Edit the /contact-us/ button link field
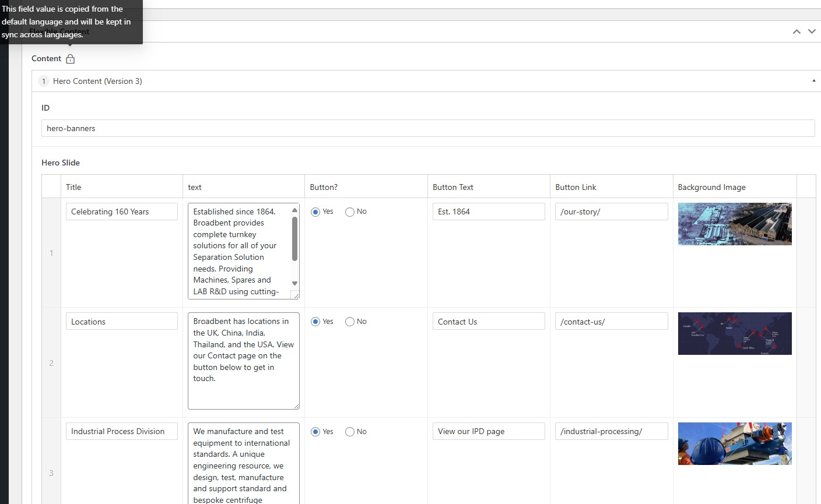This screenshot has height=504, width=821. click(x=612, y=322)
